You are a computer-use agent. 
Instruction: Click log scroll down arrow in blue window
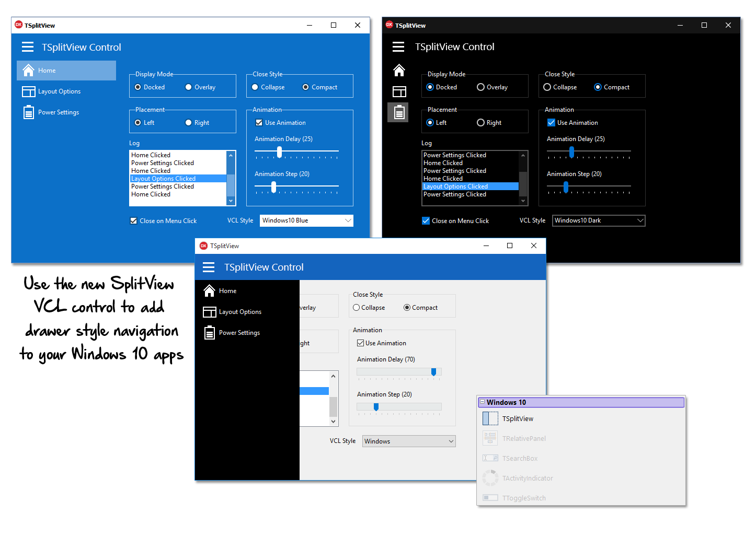point(231,201)
